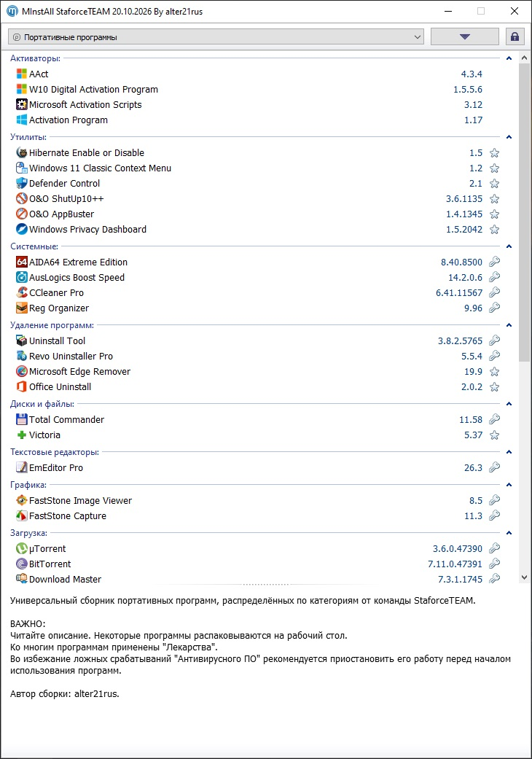Open the Портативные программы combo box
Viewport: 532px width, 759px height.
click(216, 36)
